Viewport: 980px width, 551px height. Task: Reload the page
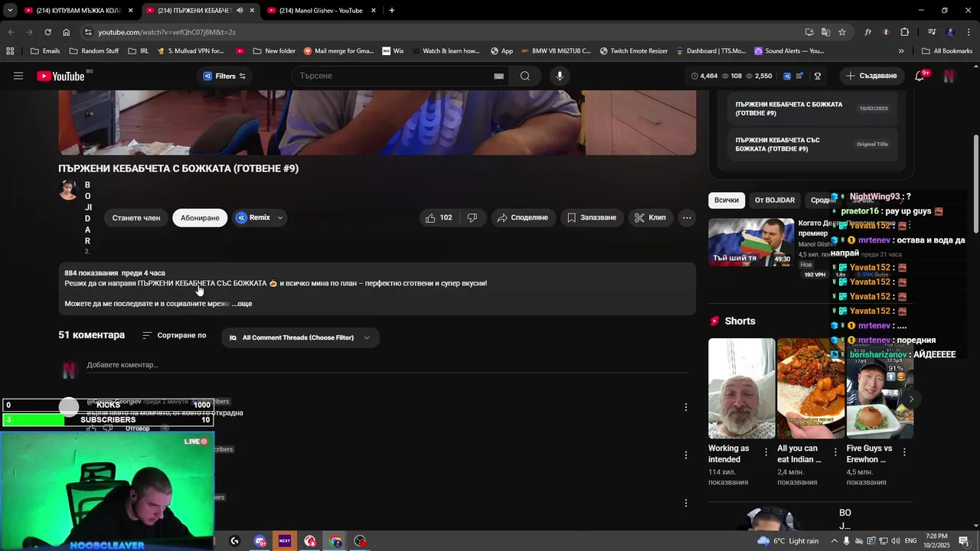point(47,32)
